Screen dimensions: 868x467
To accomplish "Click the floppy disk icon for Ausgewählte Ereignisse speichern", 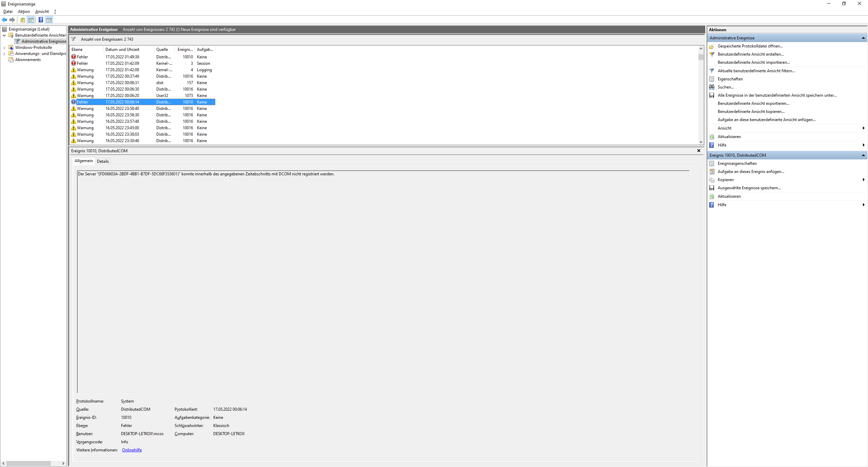I will point(712,188).
